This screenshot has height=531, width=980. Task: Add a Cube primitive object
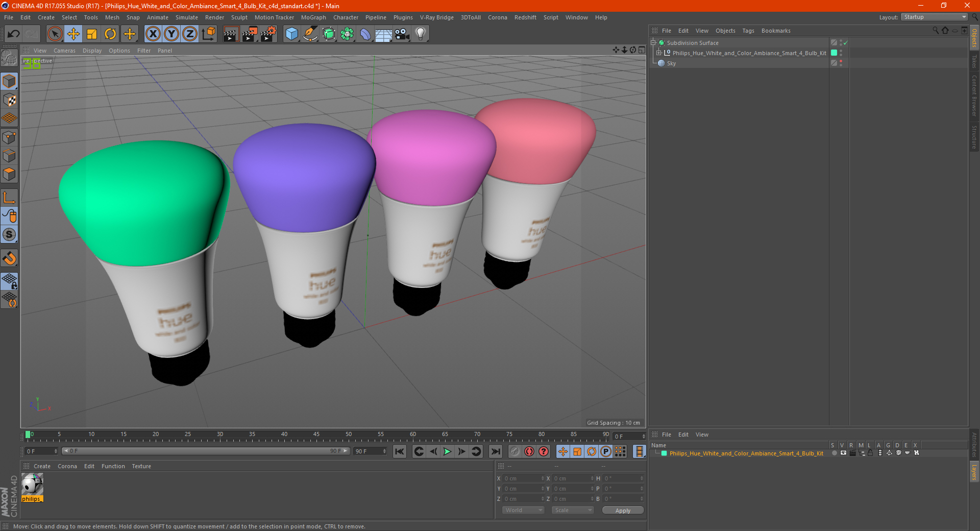point(291,34)
